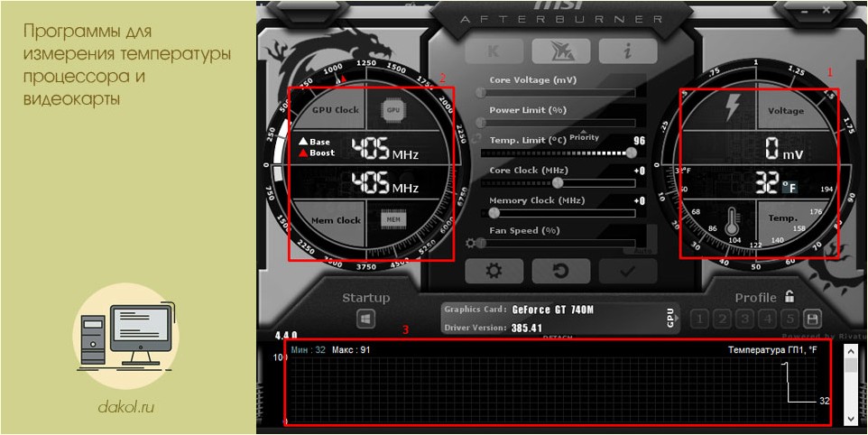Select profile slot 5
The image size is (868, 435).
point(790,319)
